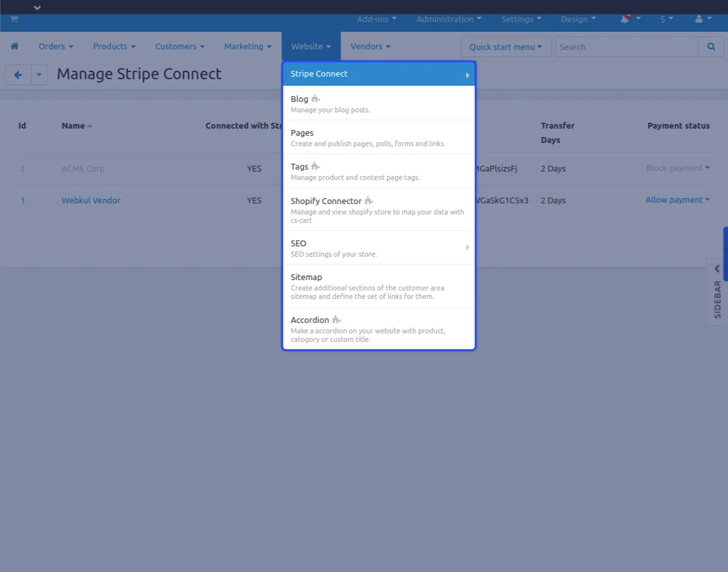
Task: Click the back arrow button
Action: coord(18,75)
